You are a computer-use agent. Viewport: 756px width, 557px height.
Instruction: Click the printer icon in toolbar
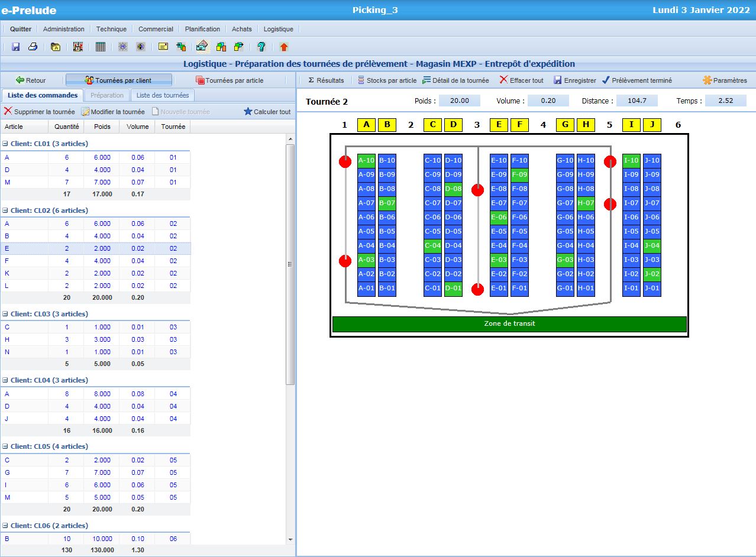coord(33,47)
